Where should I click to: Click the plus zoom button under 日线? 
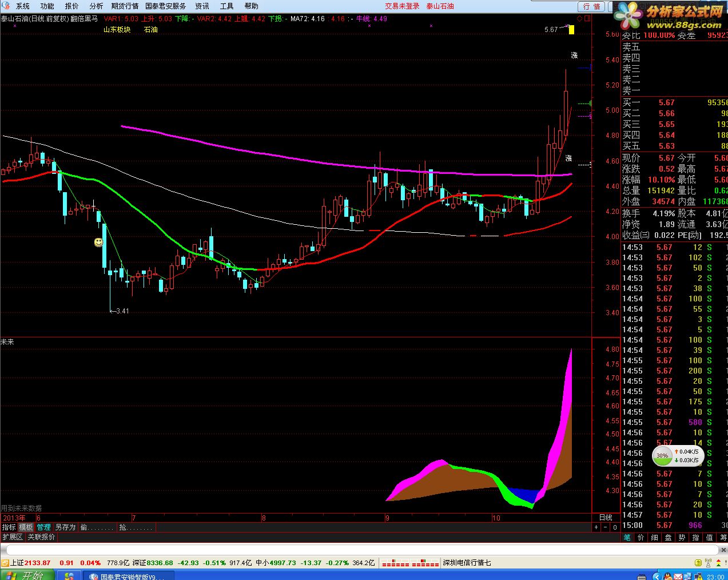click(x=597, y=527)
